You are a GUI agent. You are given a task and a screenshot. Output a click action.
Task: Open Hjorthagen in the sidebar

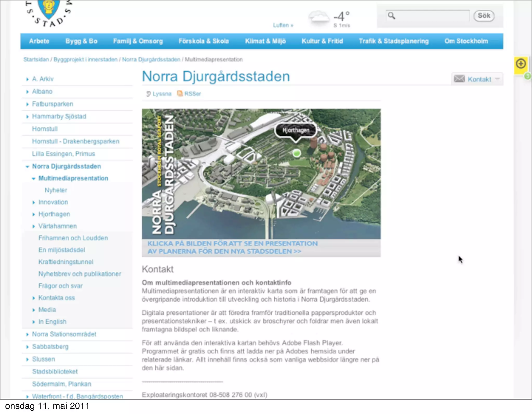pyautogui.click(x=54, y=214)
